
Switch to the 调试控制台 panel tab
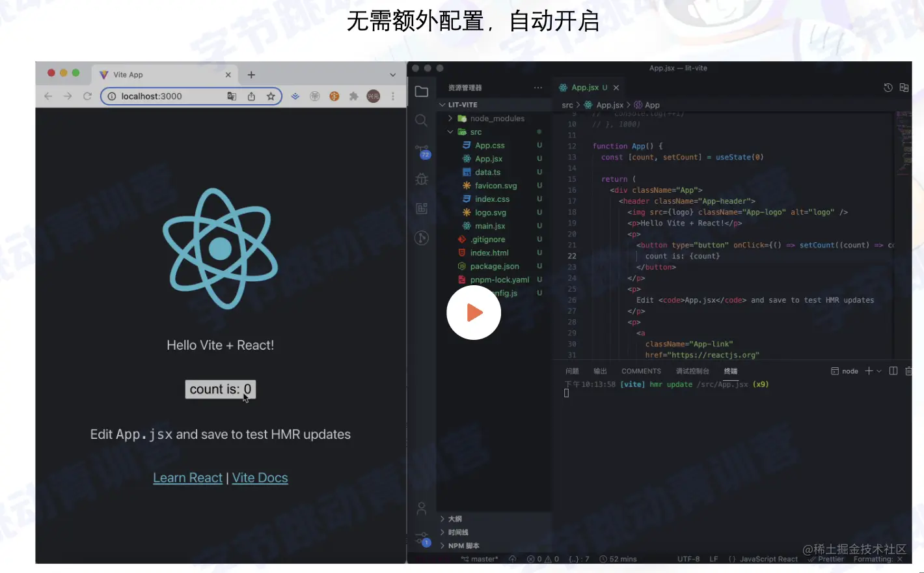coord(692,370)
